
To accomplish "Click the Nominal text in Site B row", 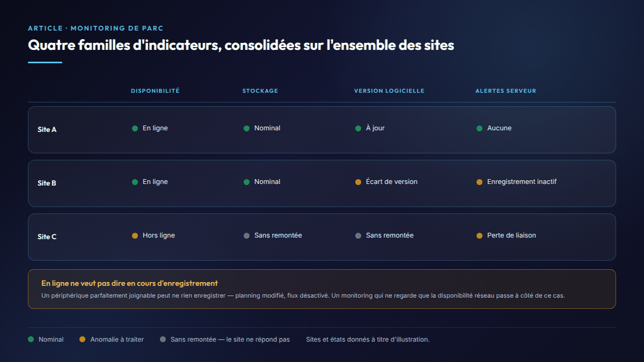I will 267,182.
